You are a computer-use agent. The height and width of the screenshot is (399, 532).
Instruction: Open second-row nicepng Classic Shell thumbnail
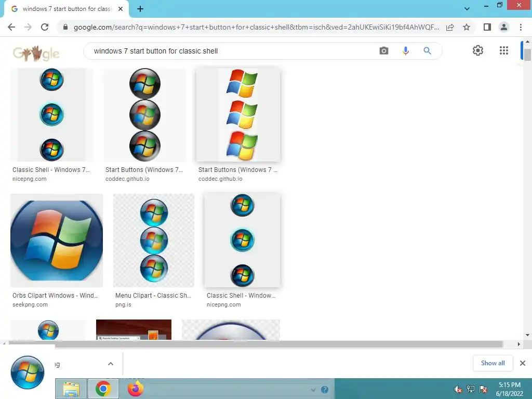242,241
